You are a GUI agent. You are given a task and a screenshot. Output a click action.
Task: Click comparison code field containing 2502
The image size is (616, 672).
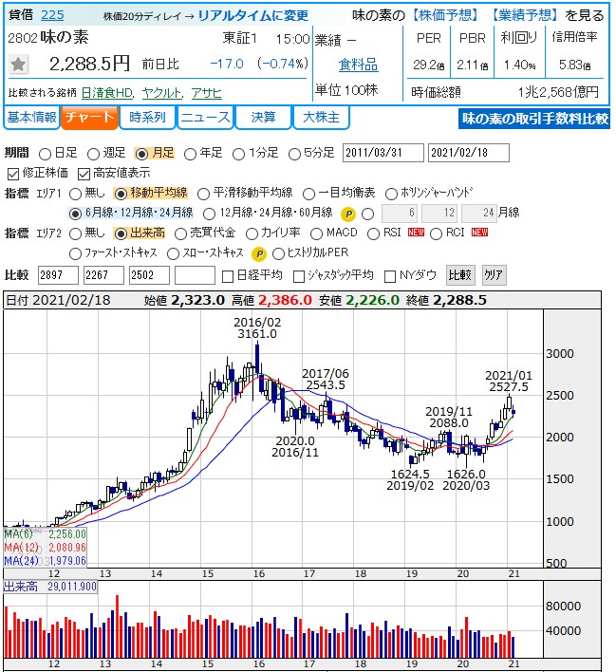tap(149, 275)
